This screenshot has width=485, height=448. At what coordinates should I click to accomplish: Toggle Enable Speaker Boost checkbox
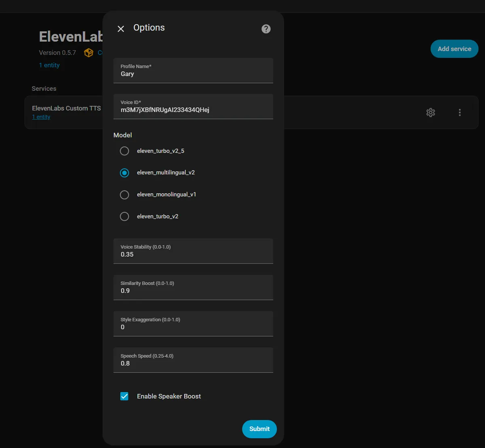(124, 396)
